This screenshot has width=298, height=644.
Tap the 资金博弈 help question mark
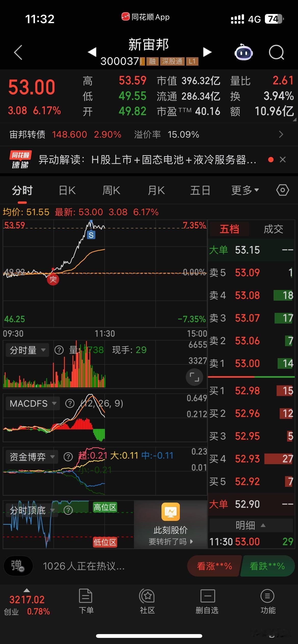[x=68, y=457]
